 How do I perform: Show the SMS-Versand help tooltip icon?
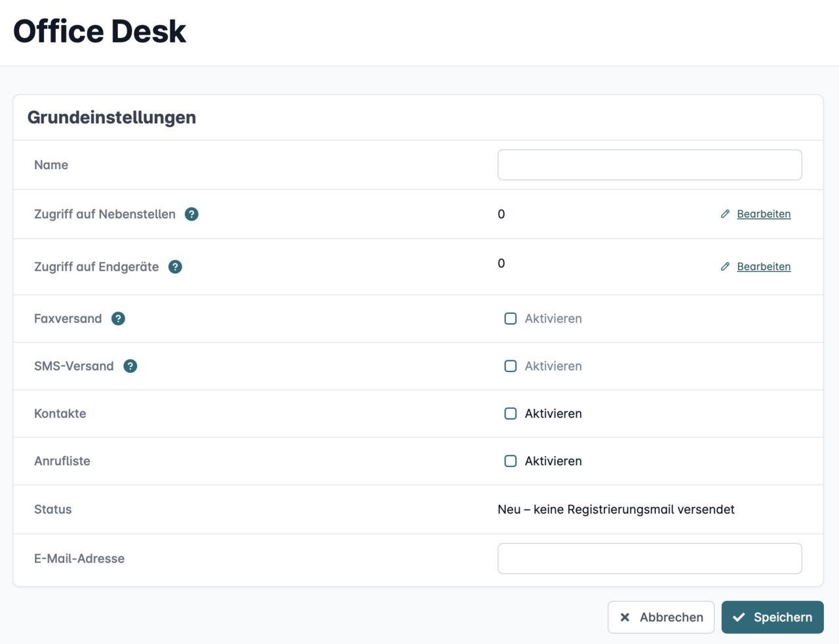[x=130, y=366]
